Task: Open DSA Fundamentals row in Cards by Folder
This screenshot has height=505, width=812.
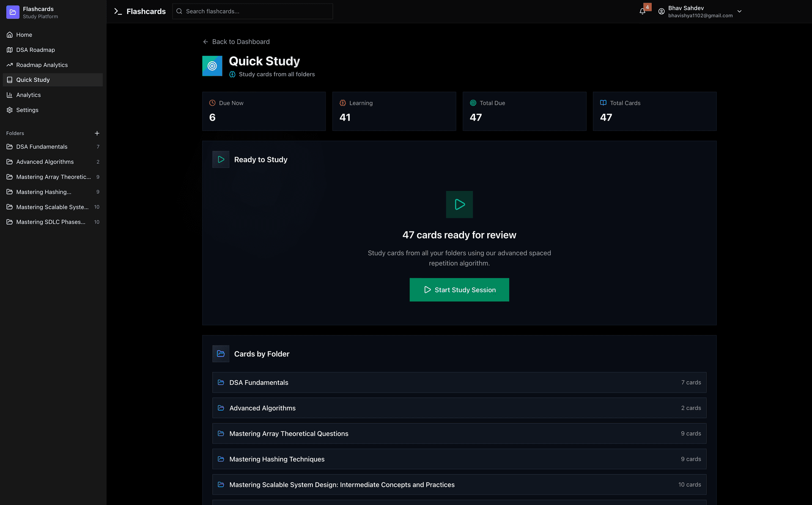Action: 459,383
